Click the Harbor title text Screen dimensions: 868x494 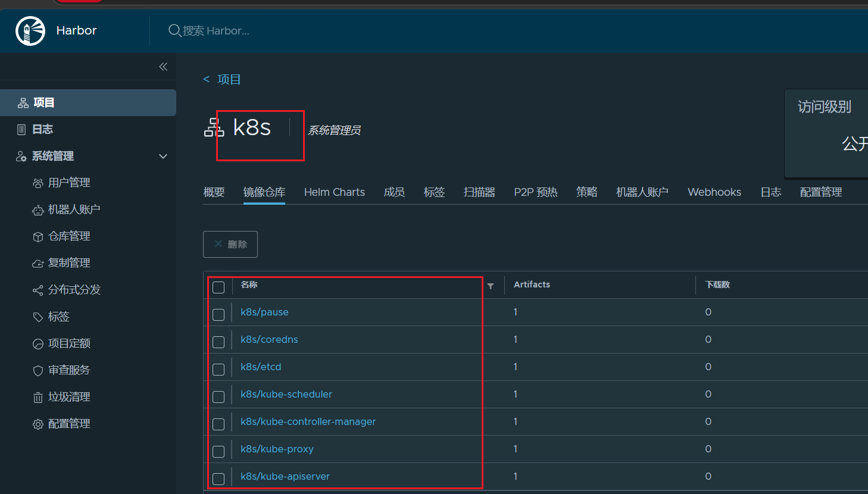(x=76, y=30)
